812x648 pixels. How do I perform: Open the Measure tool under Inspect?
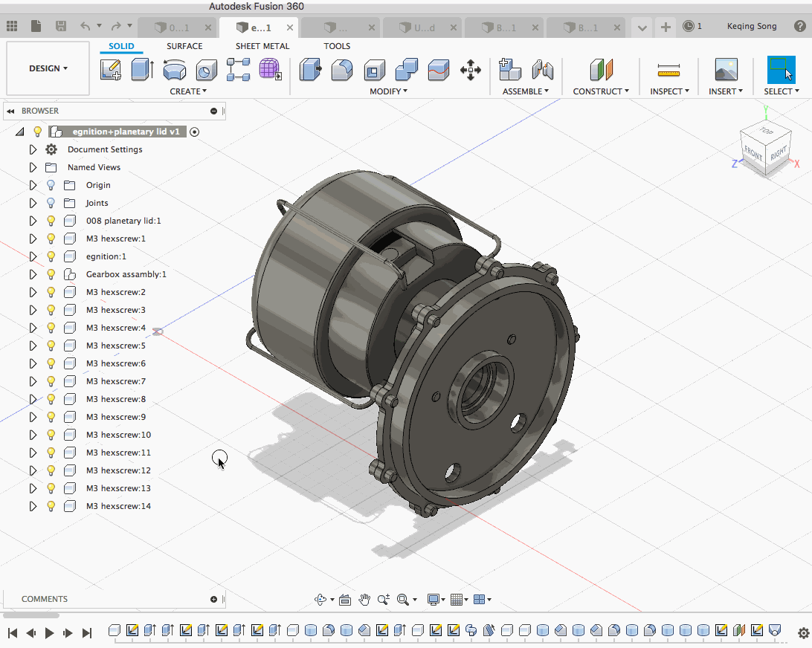(x=668, y=70)
